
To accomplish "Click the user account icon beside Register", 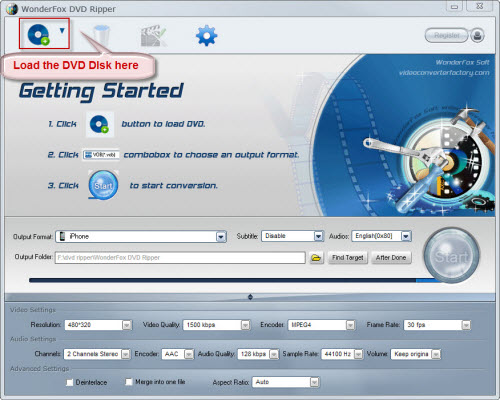I will pos(477,35).
